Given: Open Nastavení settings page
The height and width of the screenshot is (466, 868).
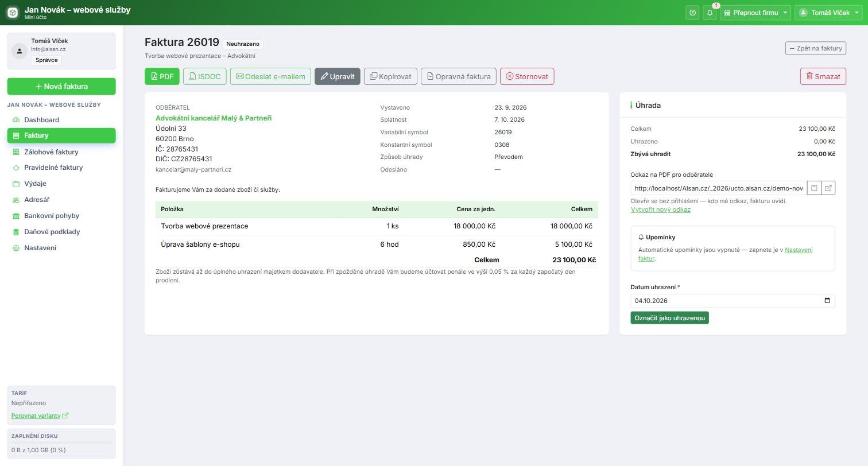Looking at the screenshot, I should click(x=61, y=248).
